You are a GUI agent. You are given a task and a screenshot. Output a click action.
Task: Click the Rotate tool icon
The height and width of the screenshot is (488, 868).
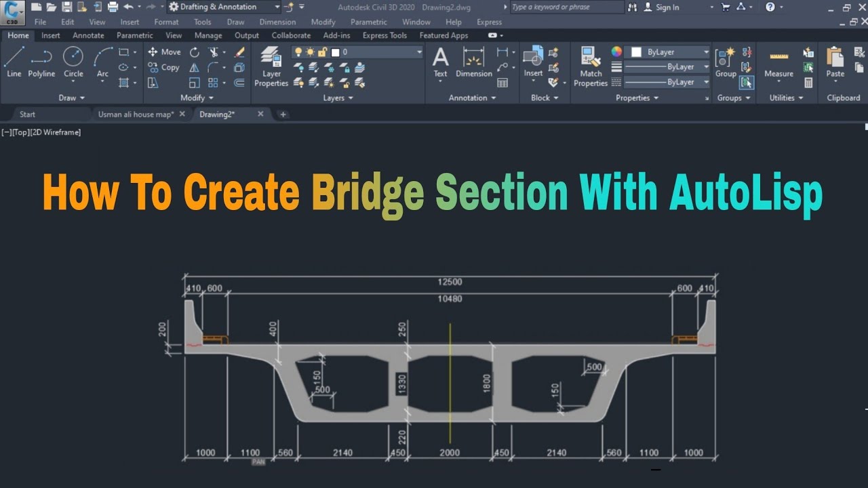click(x=195, y=52)
